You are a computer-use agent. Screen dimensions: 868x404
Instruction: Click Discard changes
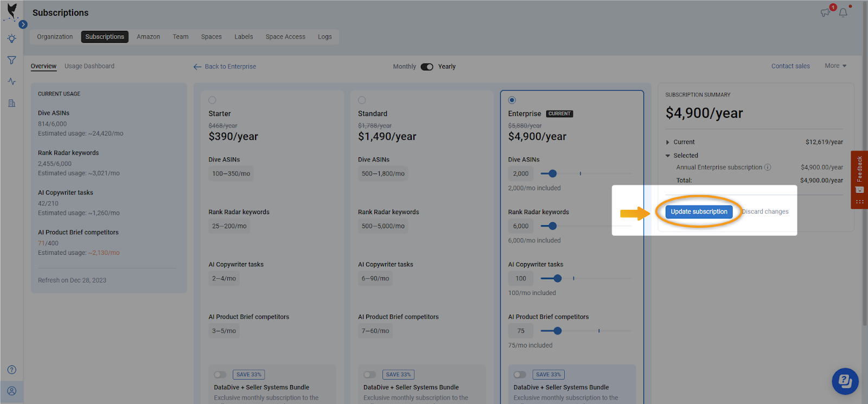765,211
